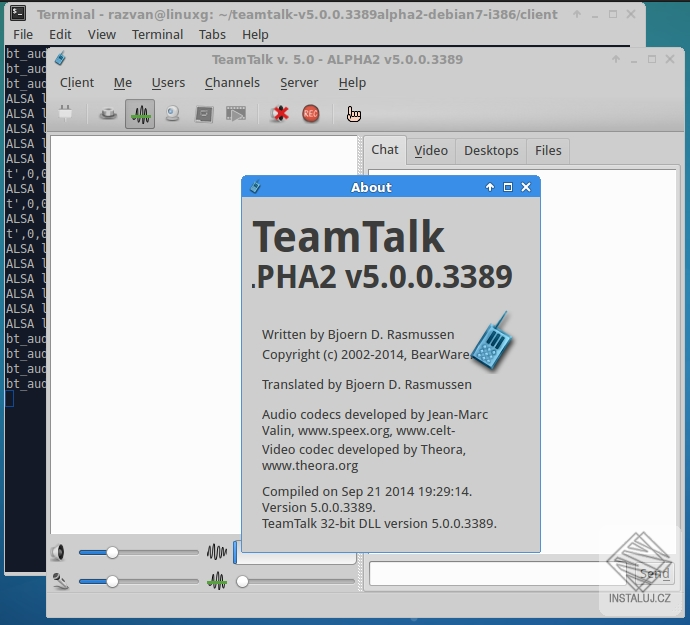Click TeamTalk main window title icon
Image resolution: width=690 pixels, height=625 pixels.
tap(60, 58)
